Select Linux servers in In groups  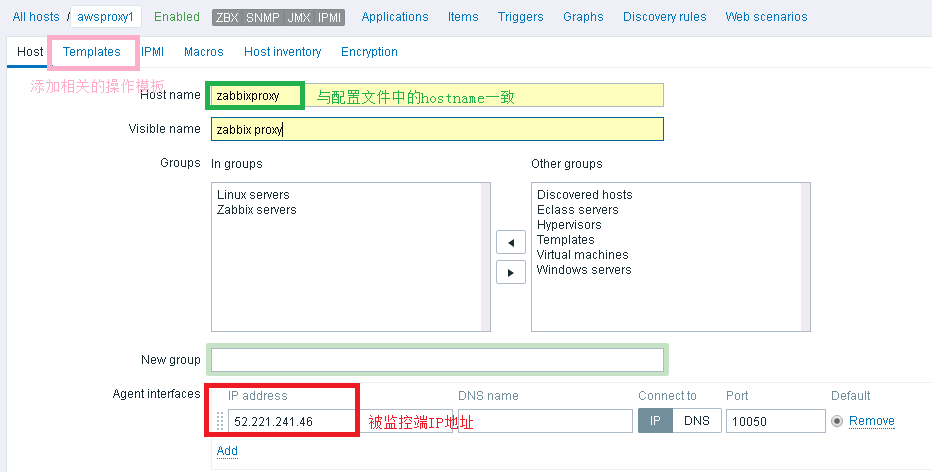pyautogui.click(x=253, y=194)
